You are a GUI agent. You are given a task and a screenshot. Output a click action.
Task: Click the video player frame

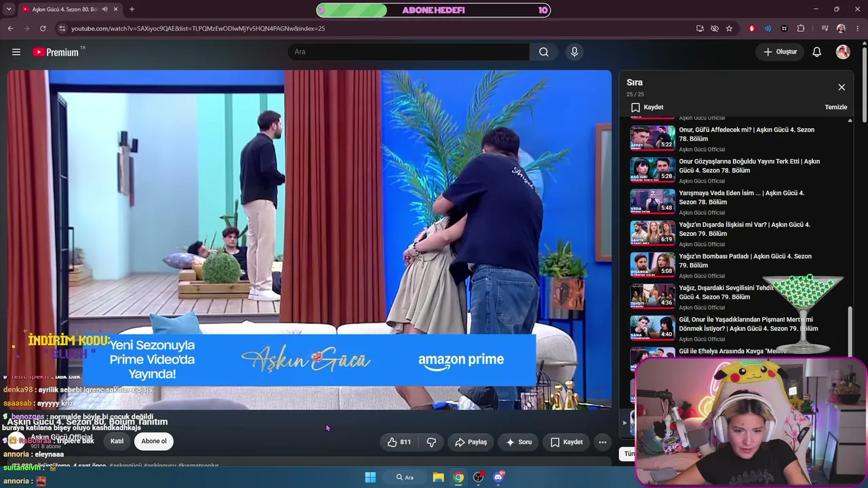pyautogui.click(x=309, y=240)
